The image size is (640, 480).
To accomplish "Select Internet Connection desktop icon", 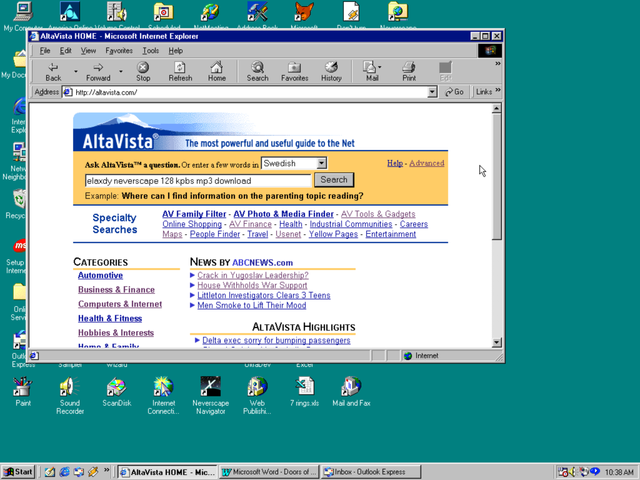I will (163, 395).
